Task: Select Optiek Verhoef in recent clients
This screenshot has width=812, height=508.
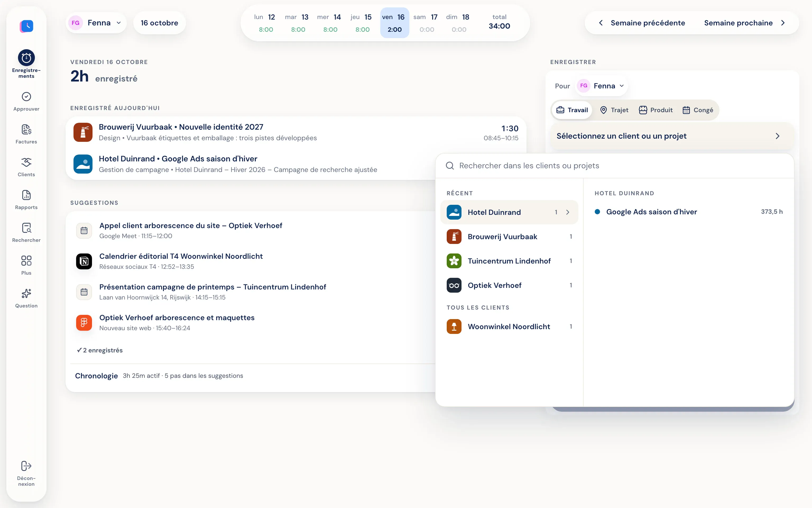Action: [x=509, y=285]
